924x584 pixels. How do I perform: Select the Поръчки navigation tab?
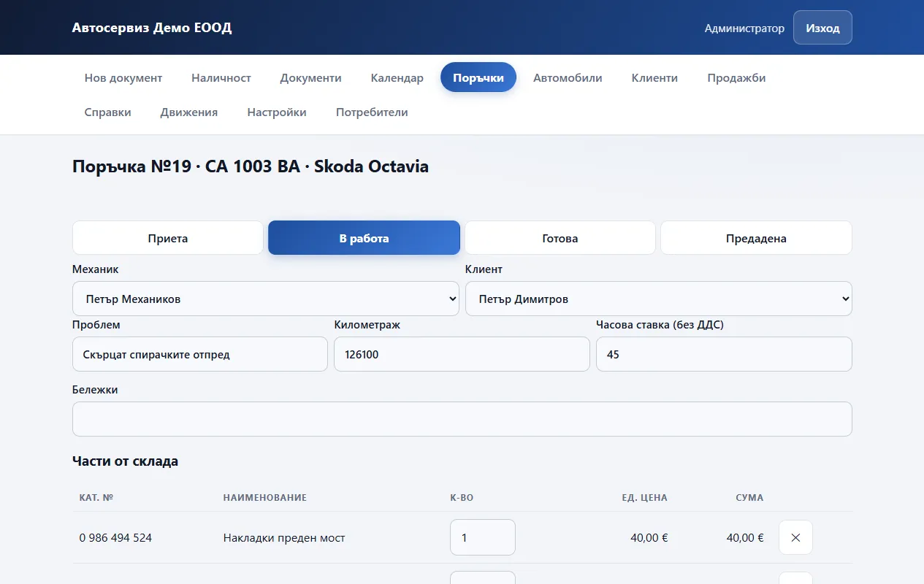[x=478, y=77]
